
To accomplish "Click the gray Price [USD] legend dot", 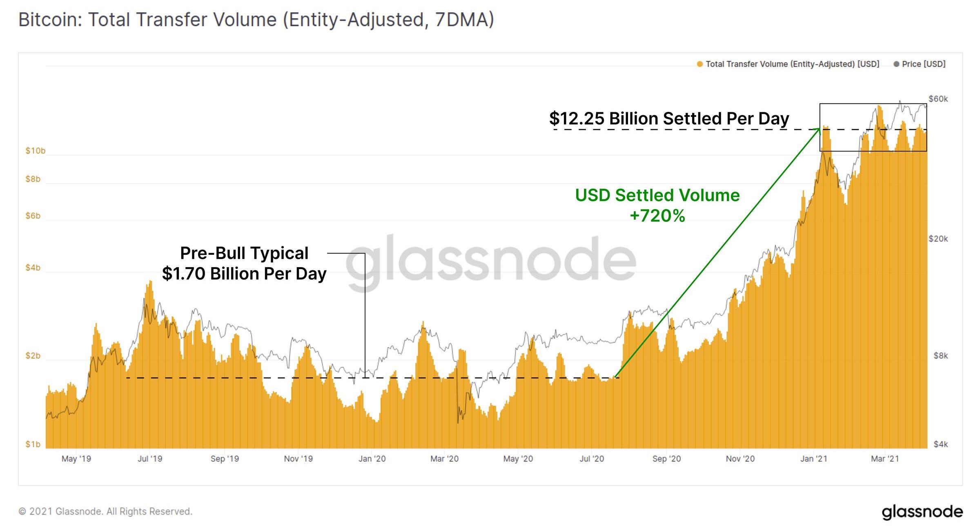I will coord(896,64).
